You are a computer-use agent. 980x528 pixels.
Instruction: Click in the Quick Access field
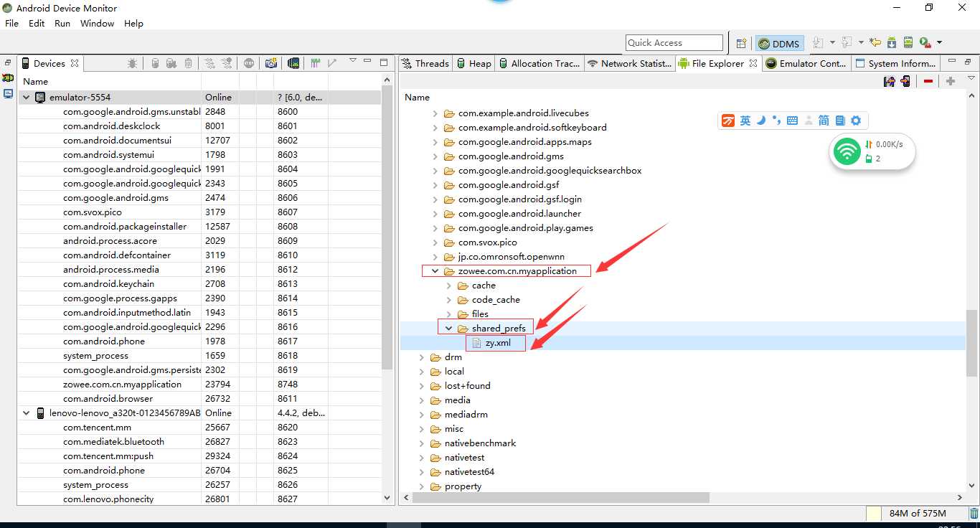pos(674,43)
